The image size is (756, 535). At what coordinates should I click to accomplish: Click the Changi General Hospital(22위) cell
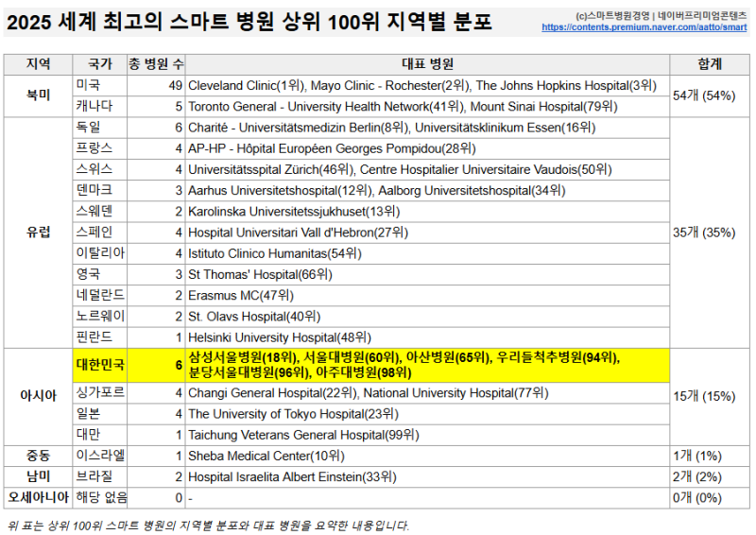coord(427,393)
